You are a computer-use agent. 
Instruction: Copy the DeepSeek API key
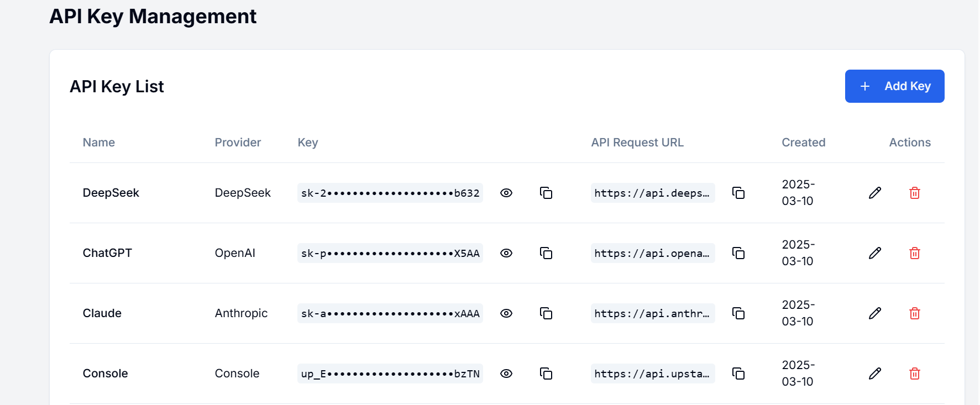tap(546, 193)
